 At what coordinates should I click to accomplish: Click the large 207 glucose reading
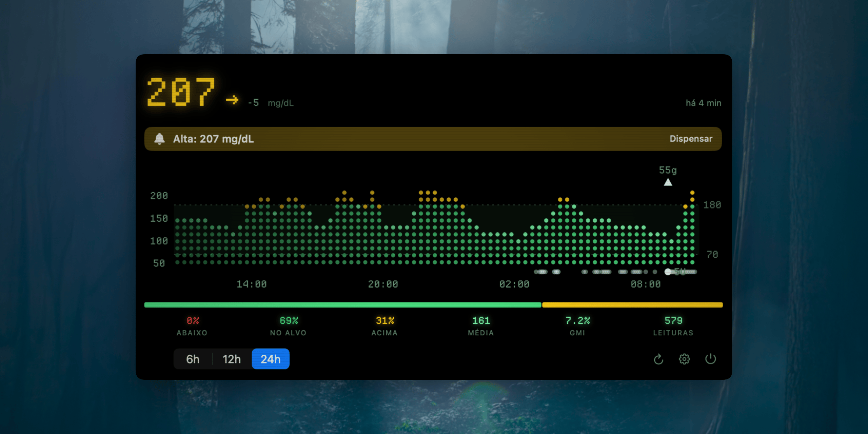181,92
